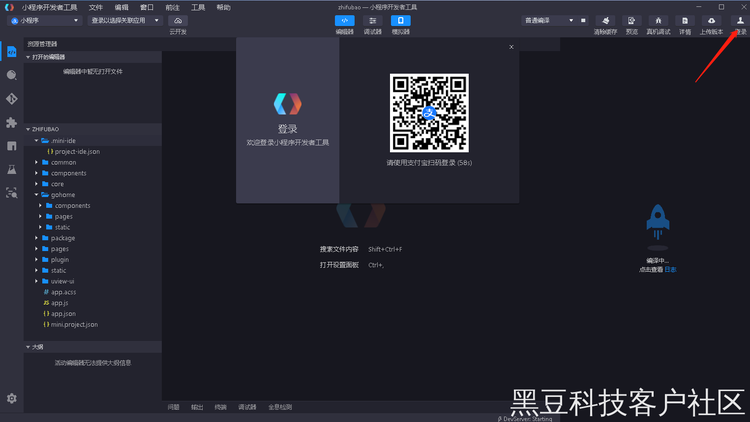Screen dimensions: 750x422
Task: Click the 详情 details icon
Action: tap(685, 21)
